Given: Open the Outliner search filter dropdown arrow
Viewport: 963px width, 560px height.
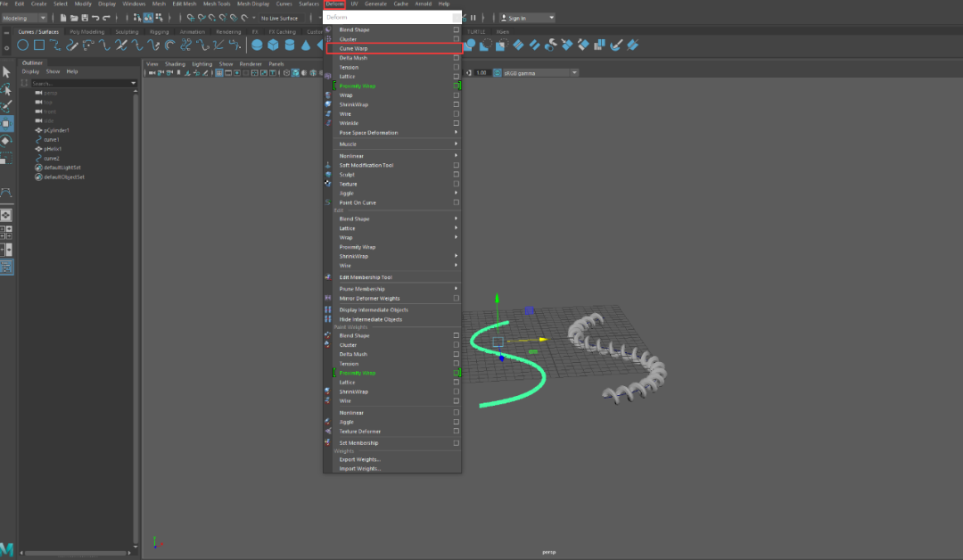Looking at the screenshot, I should point(133,83).
